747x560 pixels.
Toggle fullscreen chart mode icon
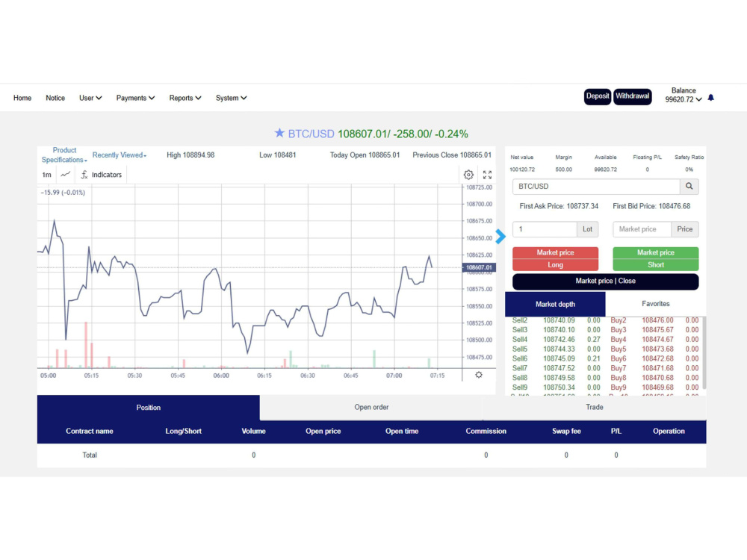(487, 175)
